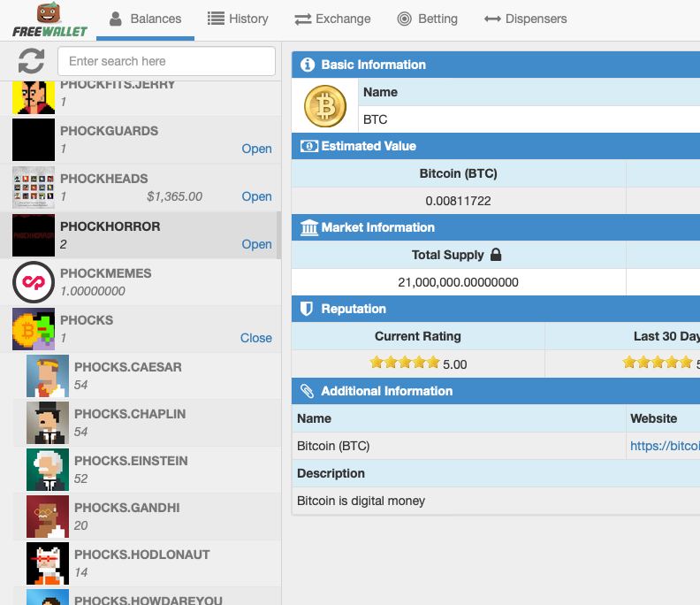The width and height of the screenshot is (700, 605).
Task: Click the 'Bitcoin is digital money' description
Action: [x=361, y=501]
